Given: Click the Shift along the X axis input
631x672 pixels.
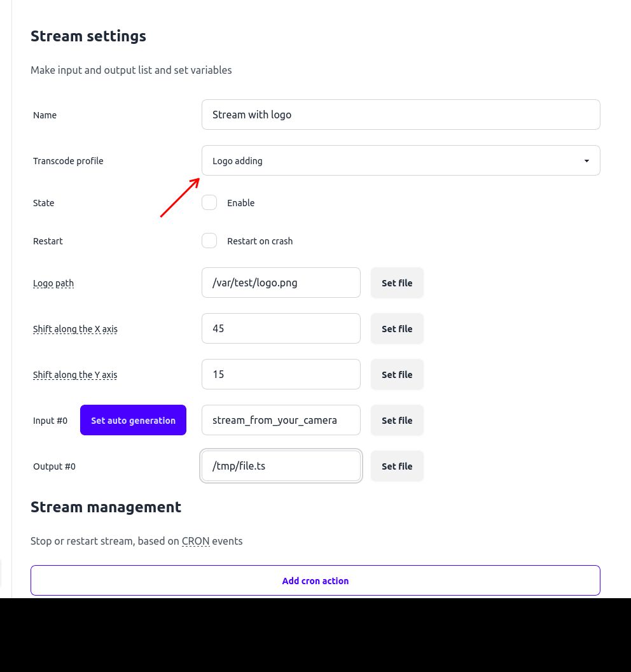Looking at the screenshot, I should (x=281, y=328).
